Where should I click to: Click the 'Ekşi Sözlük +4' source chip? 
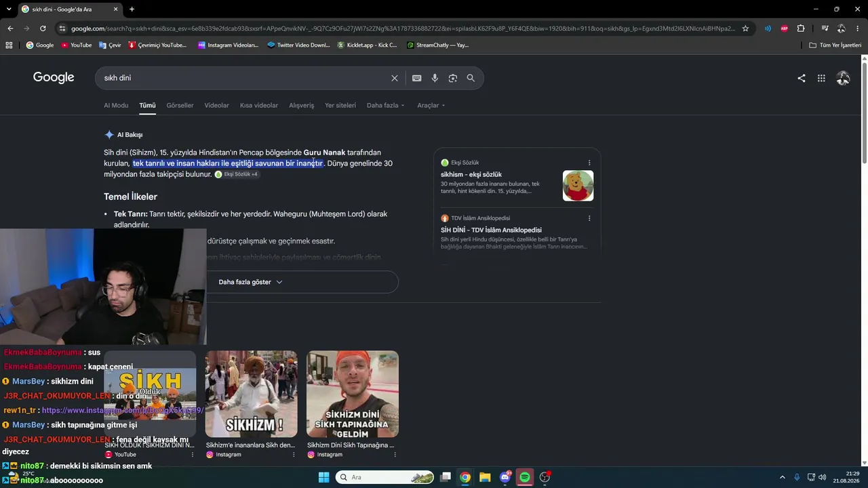236,174
